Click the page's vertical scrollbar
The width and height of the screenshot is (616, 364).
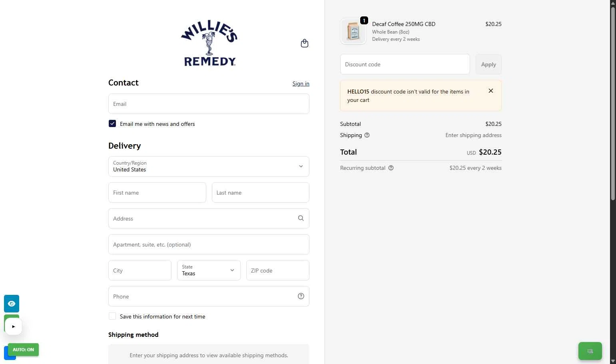613,104
